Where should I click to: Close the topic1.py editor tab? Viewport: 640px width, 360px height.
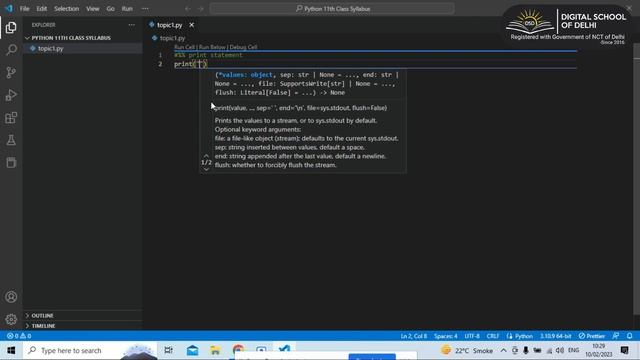[x=191, y=25]
